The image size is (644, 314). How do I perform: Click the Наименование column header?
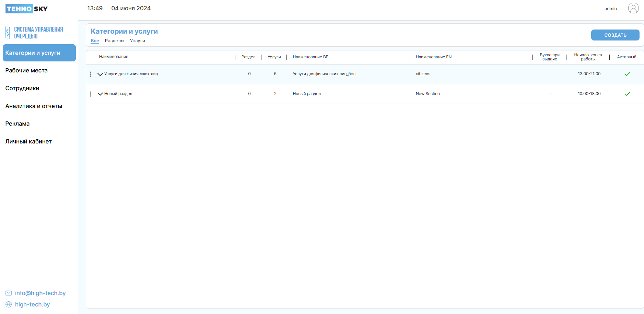(114, 57)
